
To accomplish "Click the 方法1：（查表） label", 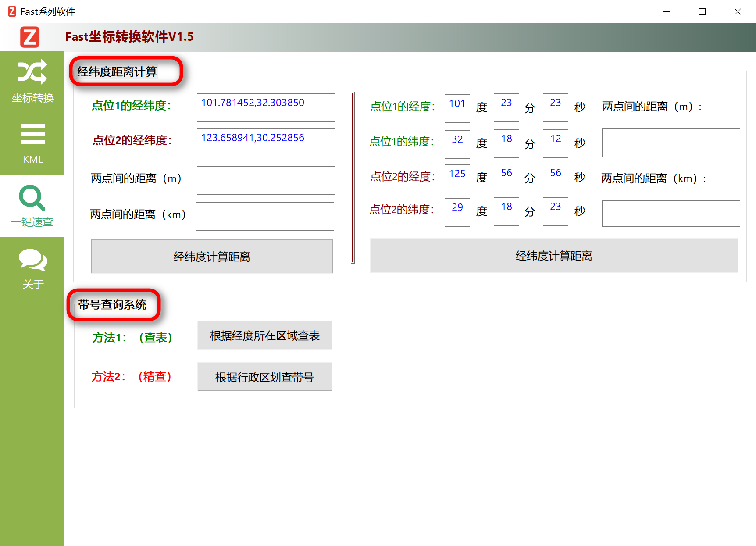I will (x=132, y=337).
